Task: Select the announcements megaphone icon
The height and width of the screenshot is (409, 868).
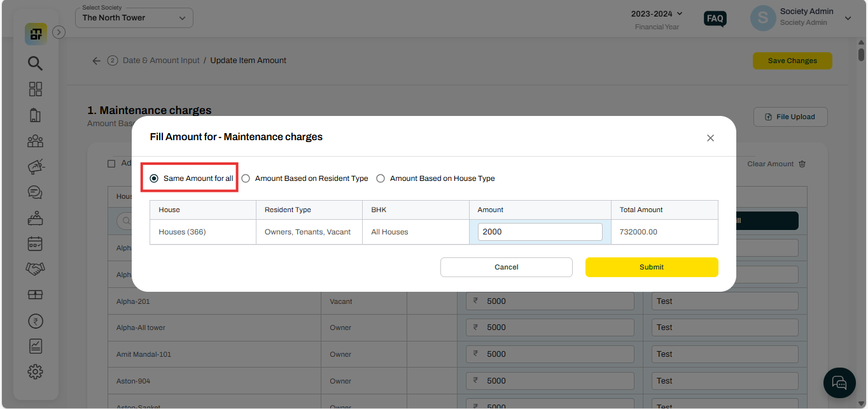Action: (x=35, y=166)
